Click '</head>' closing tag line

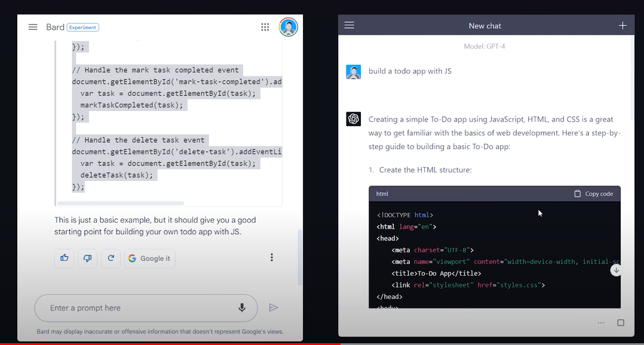click(390, 297)
